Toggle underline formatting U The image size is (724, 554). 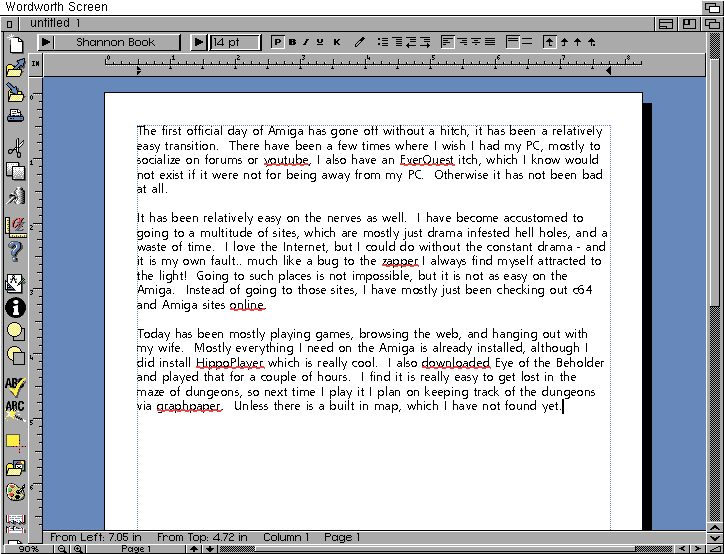[320, 42]
